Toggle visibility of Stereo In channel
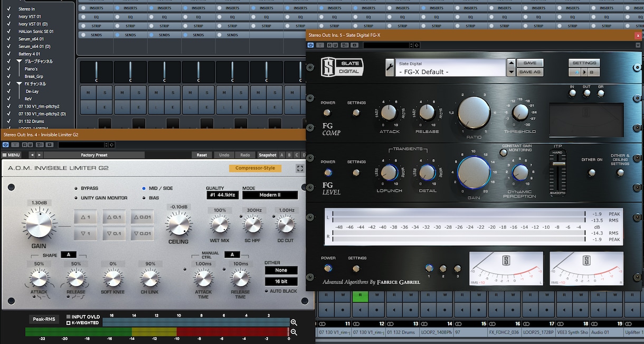 coord(8,9)
